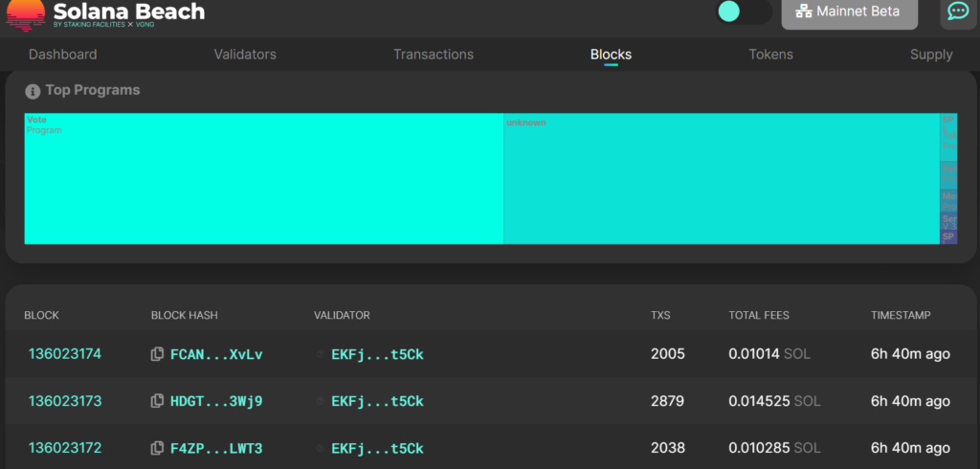
Task: Copy block hash F4ZP...LWT3
Action: [157, 448]
